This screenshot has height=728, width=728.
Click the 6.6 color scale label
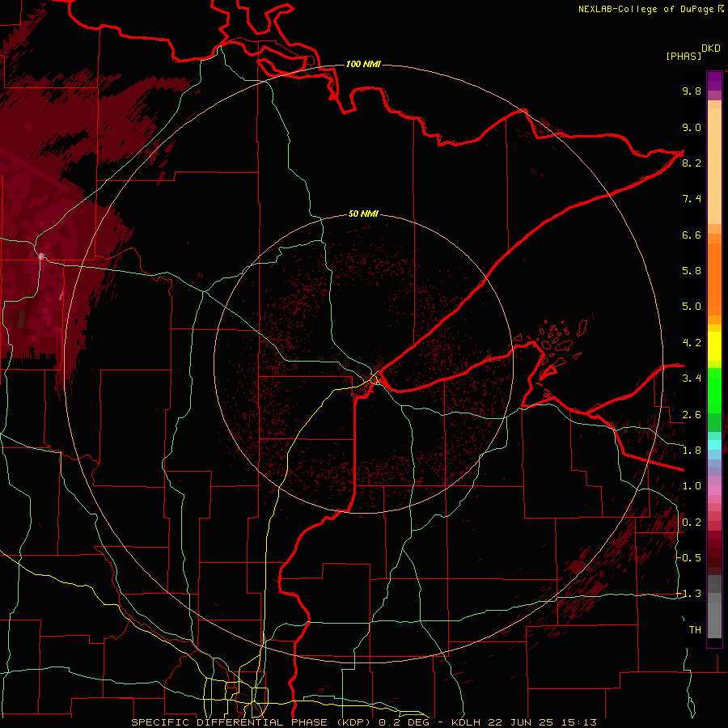[692, 235]
